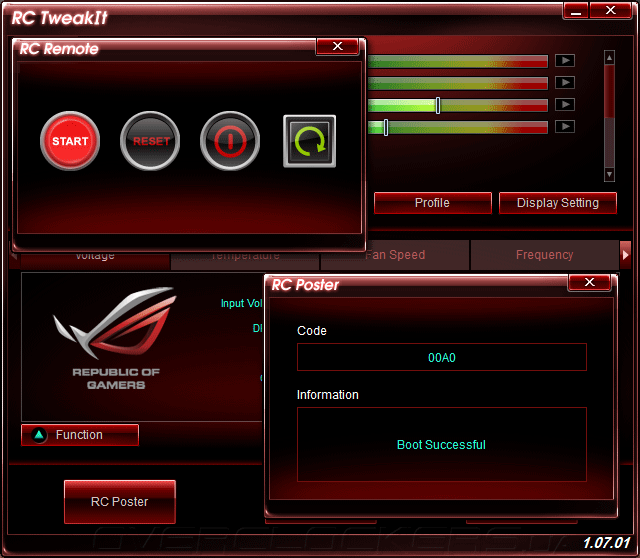Open the Profile button
Screen dimensions: 640x558
pyautogui.click(x=433, y=203)
